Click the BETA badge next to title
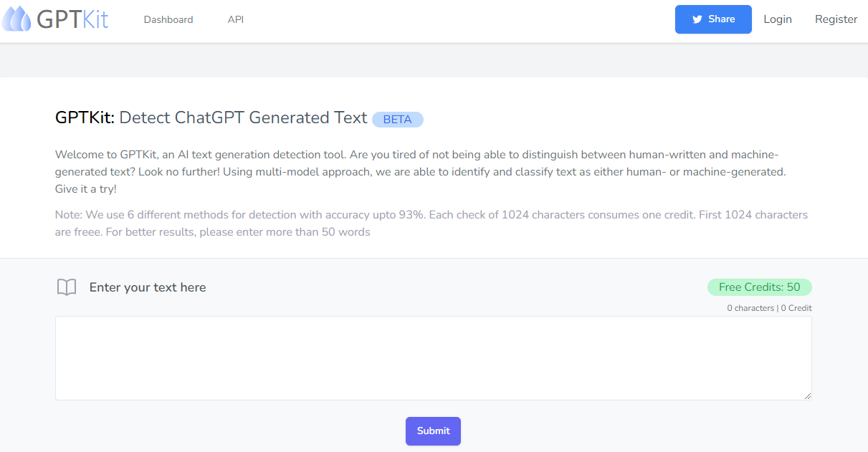Screen dimensions: 868x452 click(398, 119)
